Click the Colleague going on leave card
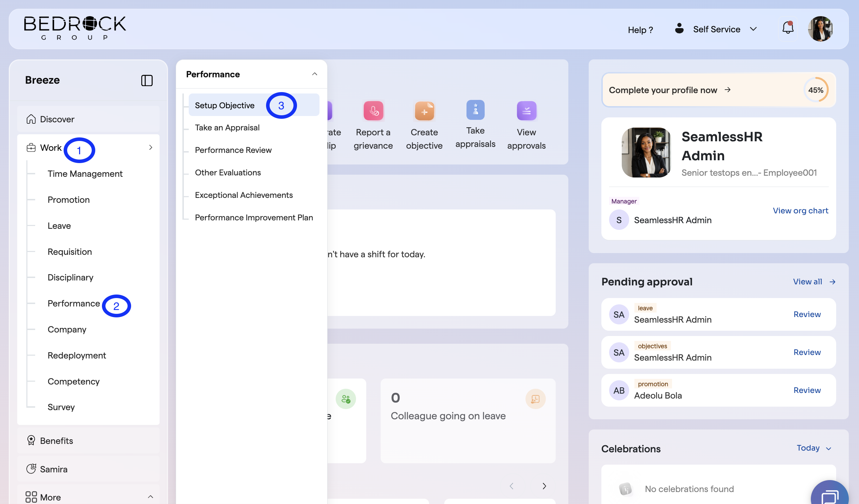The height and width of the screenshot is (504, 859). pos(468,421)
